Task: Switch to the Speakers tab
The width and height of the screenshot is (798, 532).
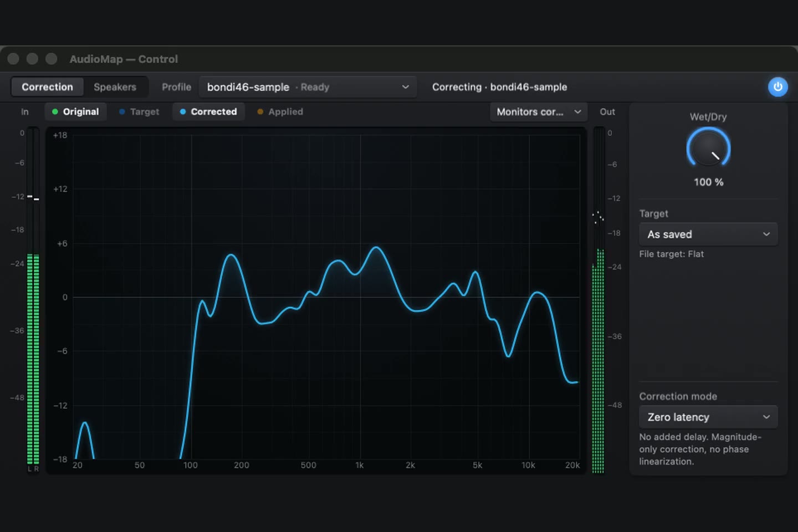Action: click(115, 87)
